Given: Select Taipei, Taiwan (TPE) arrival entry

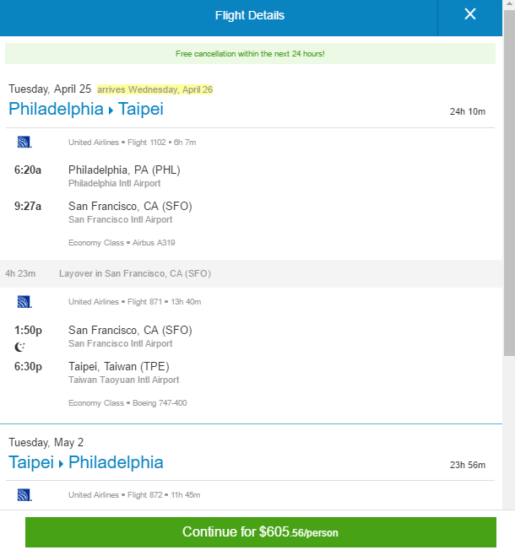Looking at the screenshot, I should [x=119, y=367].
